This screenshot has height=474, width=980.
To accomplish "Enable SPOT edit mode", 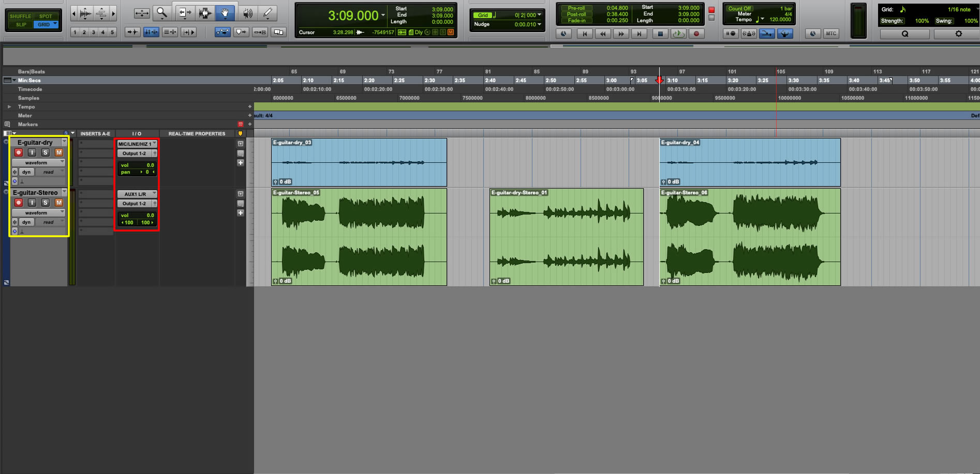I will [46, 16].
